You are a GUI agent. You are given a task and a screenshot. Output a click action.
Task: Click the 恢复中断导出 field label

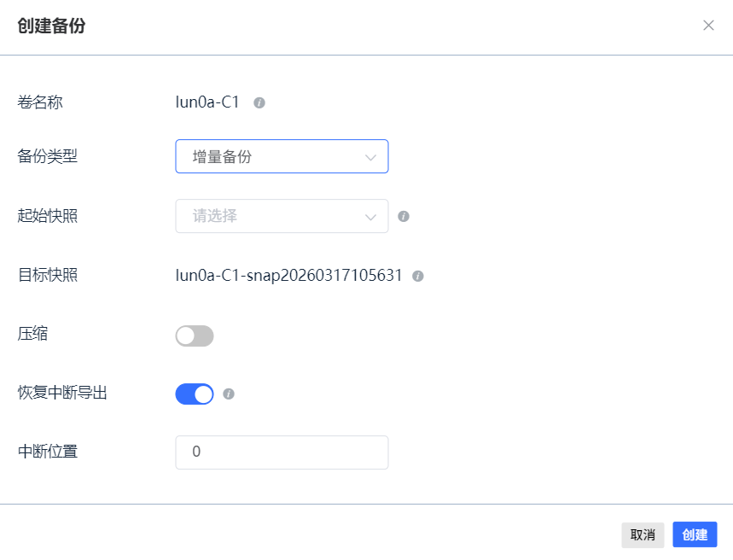pyautogui.click(x=62, y=394)
